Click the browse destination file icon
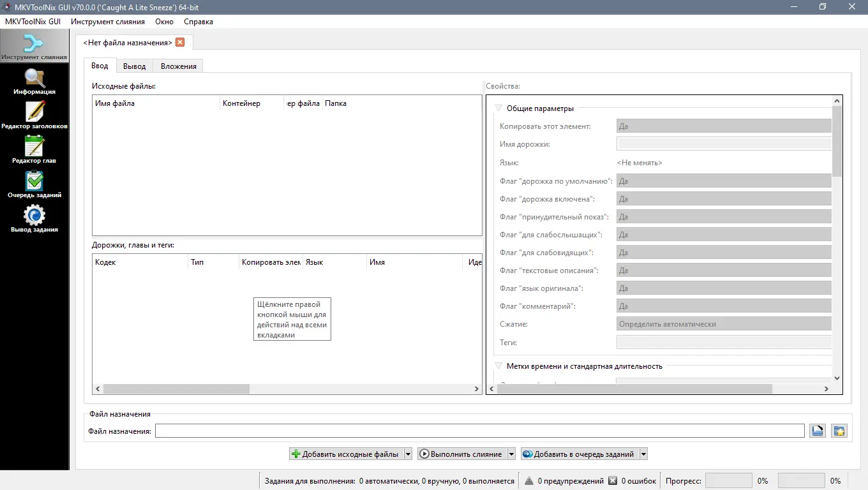Screen dimensions: 868x490 tap(818, 431)
